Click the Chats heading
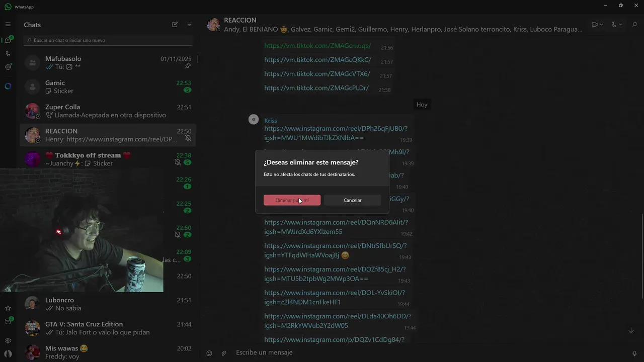This screenshot has width=644, height=362. pos(32,25)
